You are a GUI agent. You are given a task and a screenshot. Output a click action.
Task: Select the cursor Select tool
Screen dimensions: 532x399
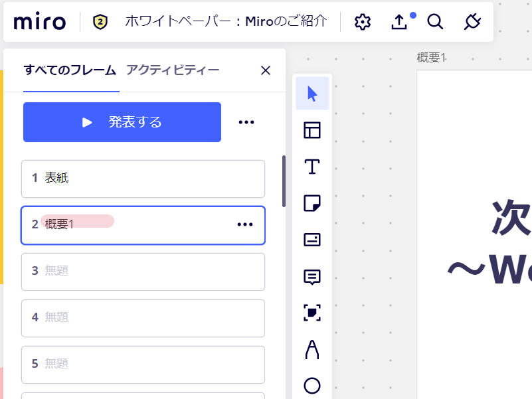312,94
